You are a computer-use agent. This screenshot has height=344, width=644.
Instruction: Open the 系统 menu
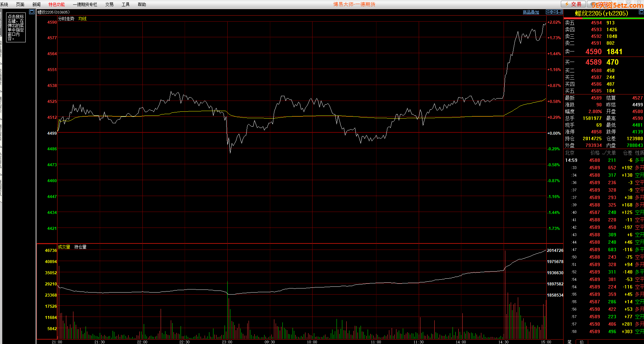click(4, 4)
